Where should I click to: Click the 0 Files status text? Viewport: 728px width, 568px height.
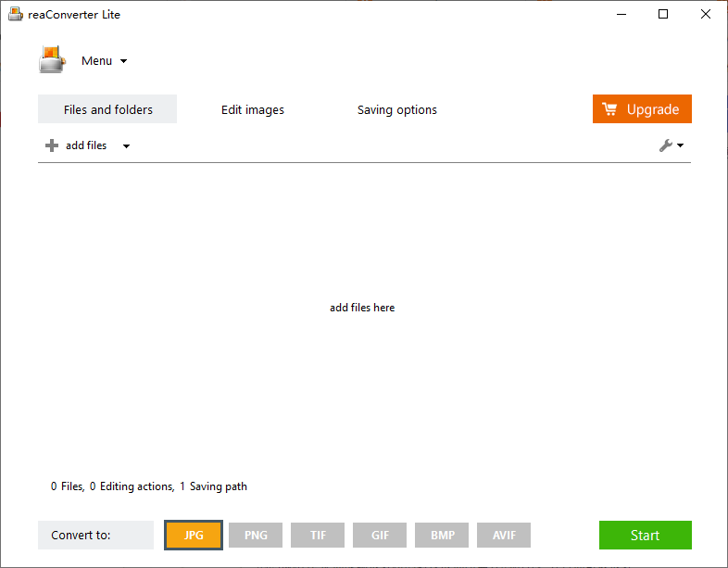68,486
